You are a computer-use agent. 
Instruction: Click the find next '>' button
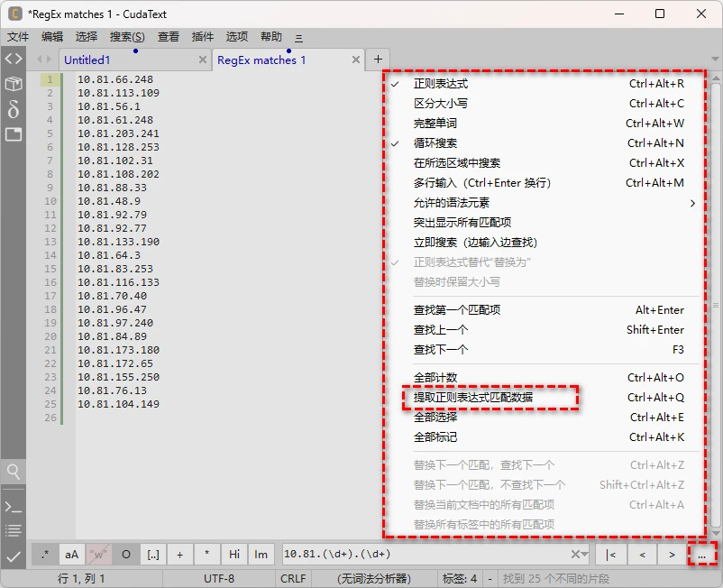point(672,554)
